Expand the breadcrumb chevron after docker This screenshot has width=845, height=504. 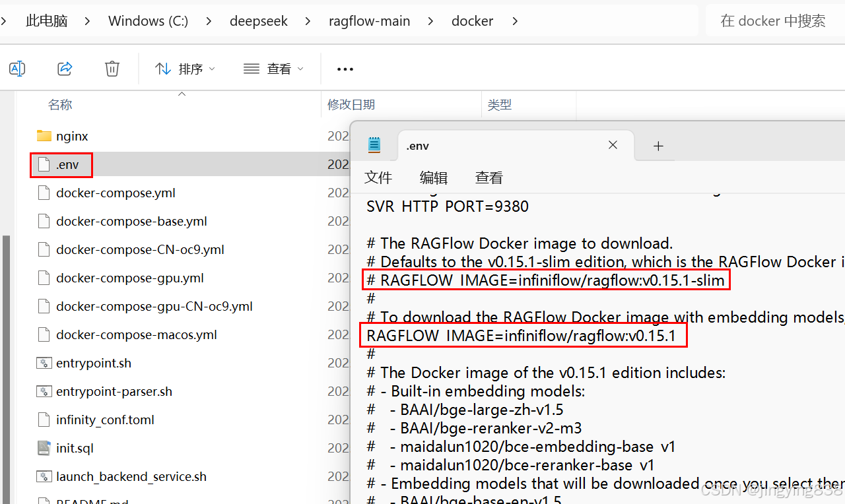tap(514, 20)
